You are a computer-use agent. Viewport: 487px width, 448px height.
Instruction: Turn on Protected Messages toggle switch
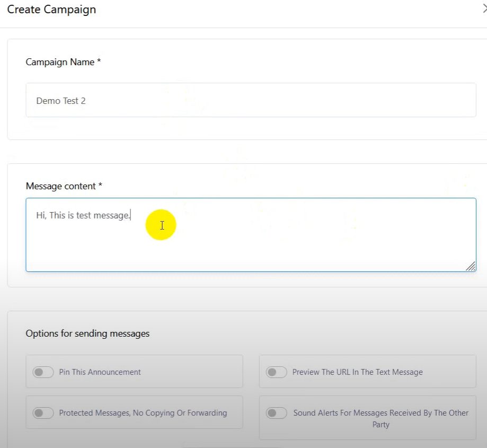click(43, 413)
